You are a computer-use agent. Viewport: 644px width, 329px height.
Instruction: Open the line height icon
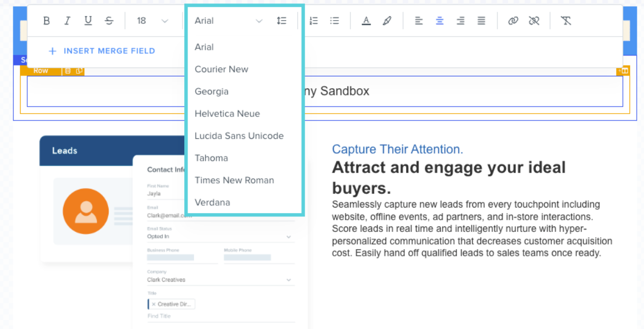[282, 21]
